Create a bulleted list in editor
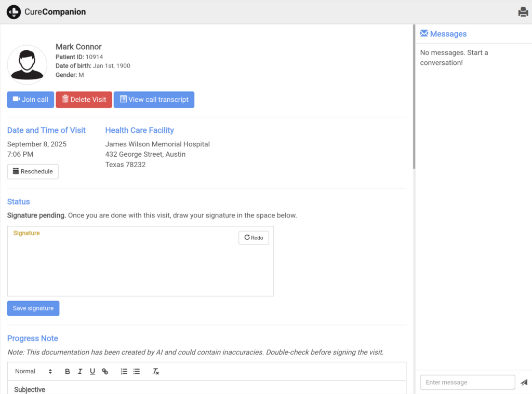The height and width of the screenshot is (394, 532). [137, 372]
